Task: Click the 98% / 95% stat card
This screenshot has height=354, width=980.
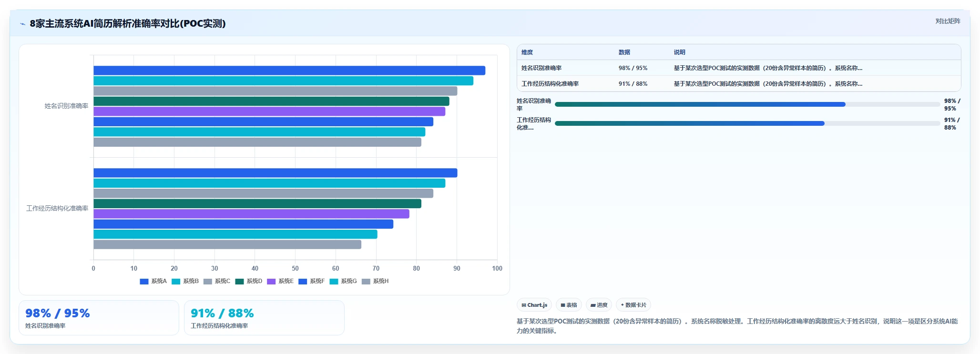Action: (99, 318)
